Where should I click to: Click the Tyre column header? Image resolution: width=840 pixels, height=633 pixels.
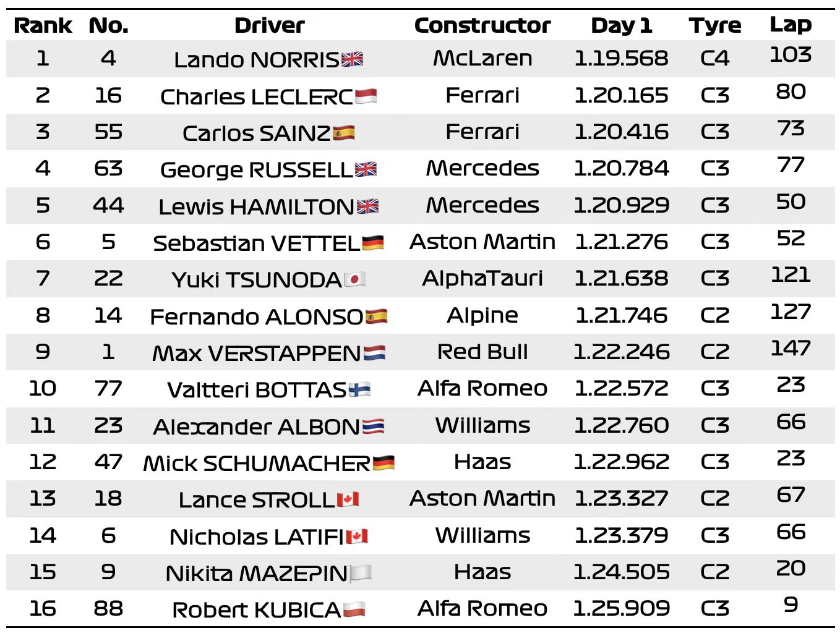click(714, 25)
